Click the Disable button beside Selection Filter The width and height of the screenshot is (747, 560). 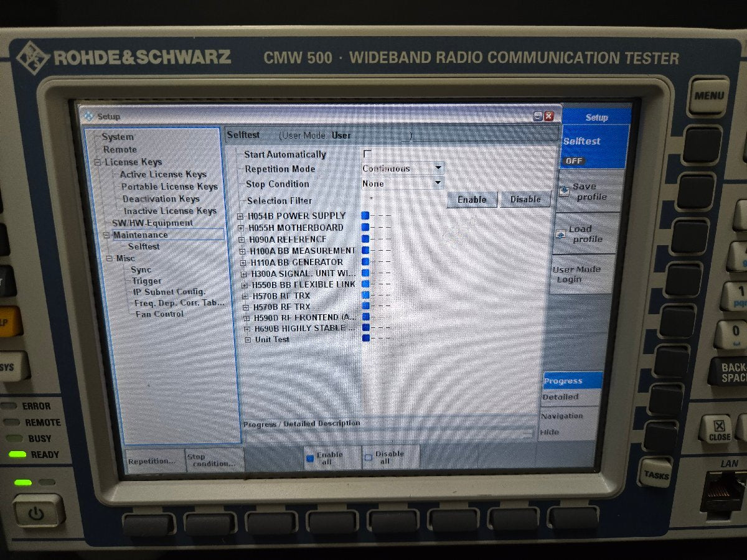[525, 199]
